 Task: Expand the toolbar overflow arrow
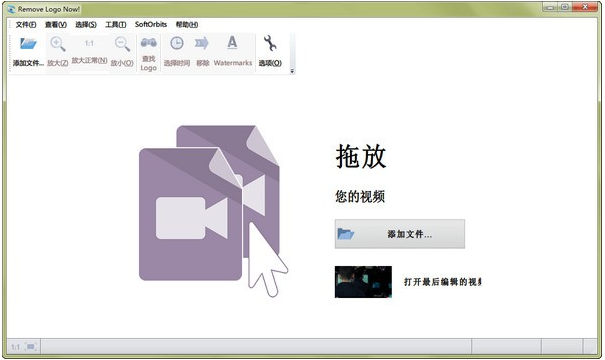292,71
